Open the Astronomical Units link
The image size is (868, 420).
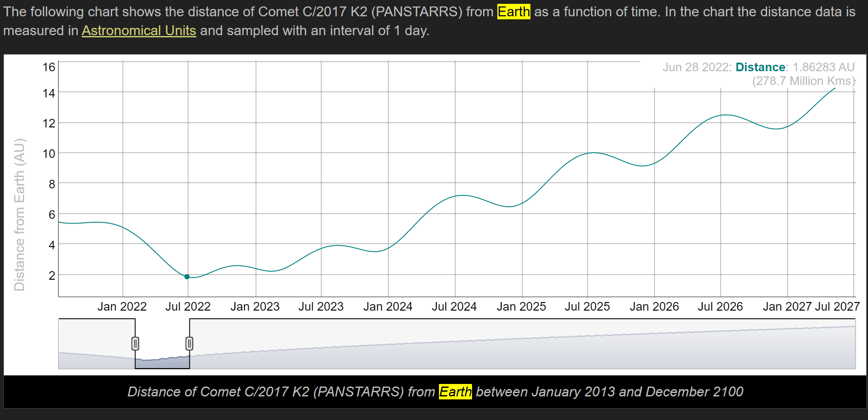tap(139, 31)
